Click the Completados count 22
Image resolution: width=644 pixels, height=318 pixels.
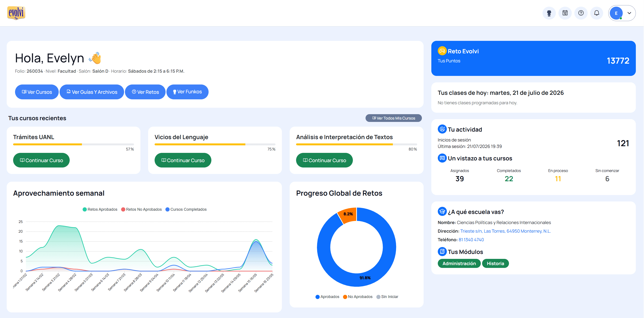pyautogui.click(x=509, y=178)
